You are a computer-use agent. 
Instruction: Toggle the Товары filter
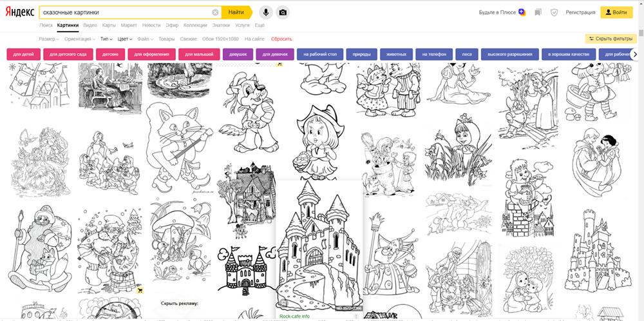click(x=166, y=39)
